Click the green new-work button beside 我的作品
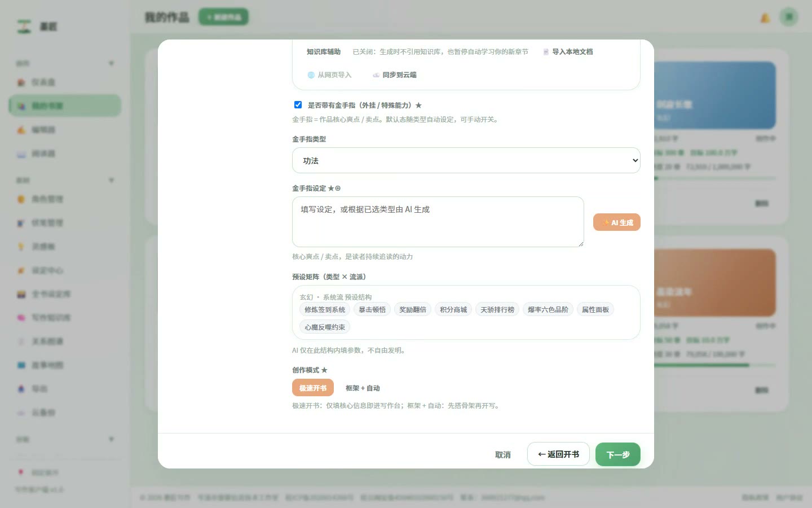Screen dimensions: 812x508 point(223,17)
